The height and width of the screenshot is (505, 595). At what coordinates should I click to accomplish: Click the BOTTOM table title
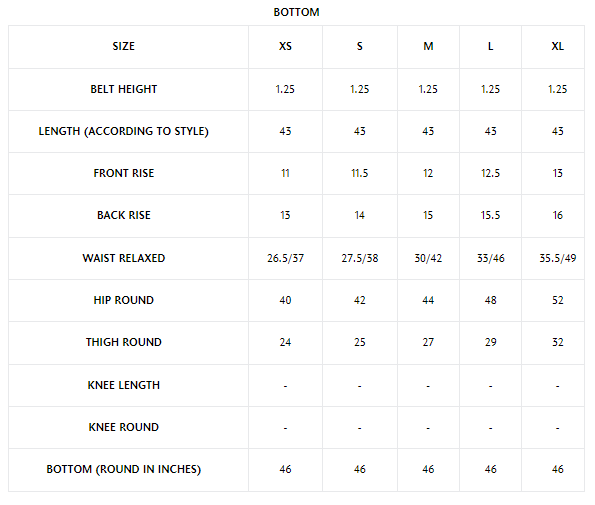click(296, 12)
